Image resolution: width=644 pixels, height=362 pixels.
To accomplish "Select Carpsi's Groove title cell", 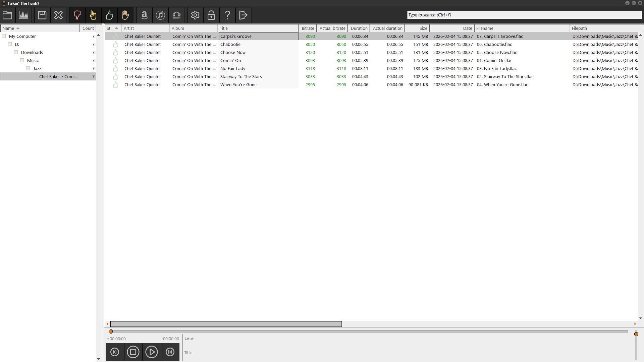I will pos(259,36).
